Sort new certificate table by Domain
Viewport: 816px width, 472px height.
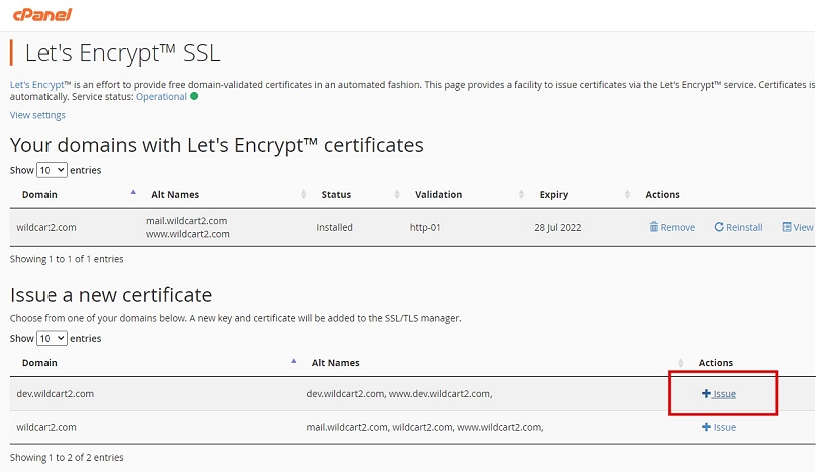tap(294, 361)
